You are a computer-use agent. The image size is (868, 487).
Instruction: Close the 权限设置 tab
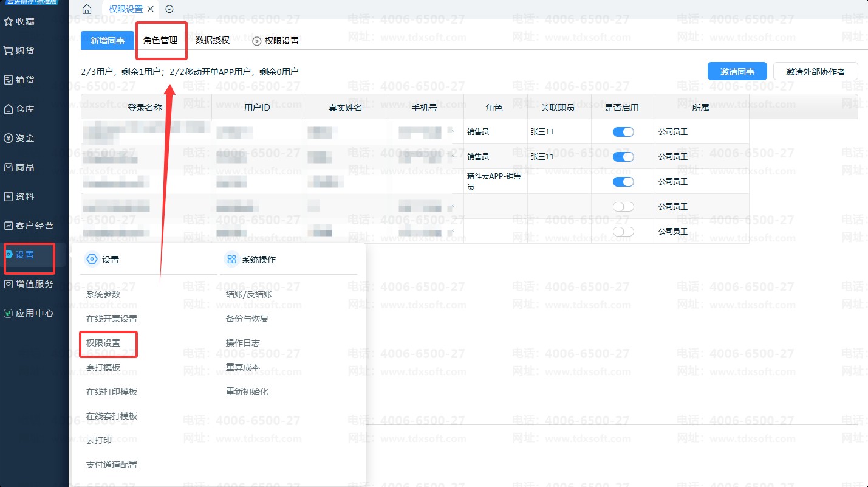pyautogui.click(x=151, y=9)
